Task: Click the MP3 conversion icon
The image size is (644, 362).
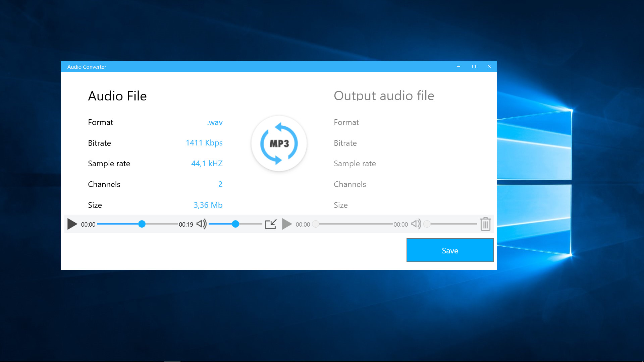Action: pyautogui.click(x=279, y=143)
